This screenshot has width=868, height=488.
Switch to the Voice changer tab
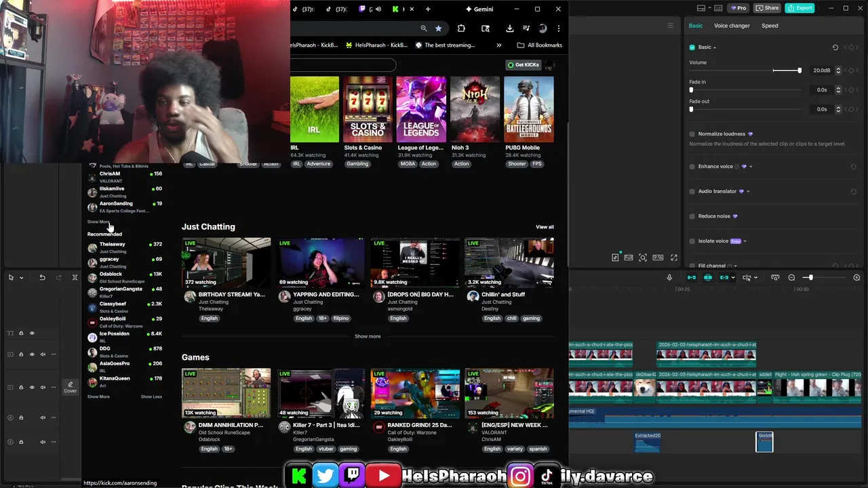coord(732,26)
